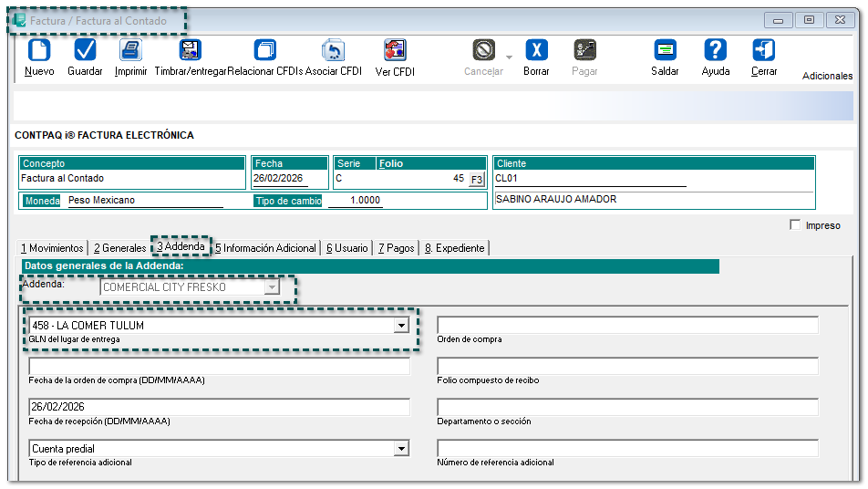Open Ver CFDI viewer icon
The width and height of the screenshot is (868, 489).
[x=395, y=51]
